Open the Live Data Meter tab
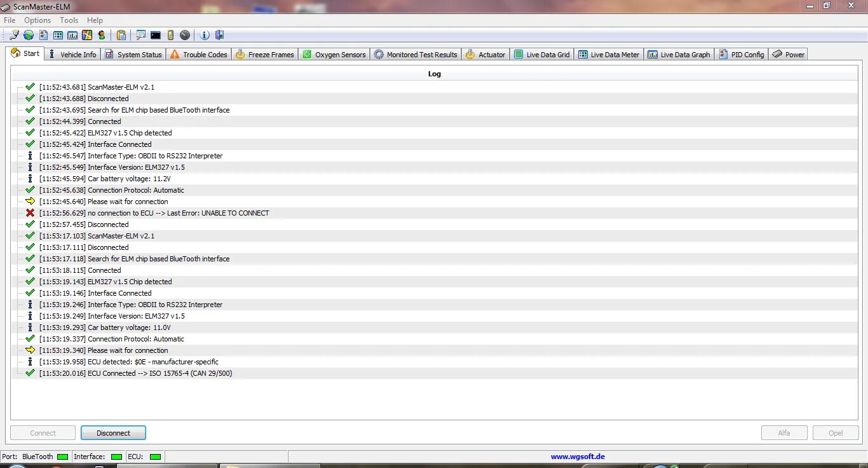Image resolution: width=868 pixels, height=468 pixels. [609, 55]
